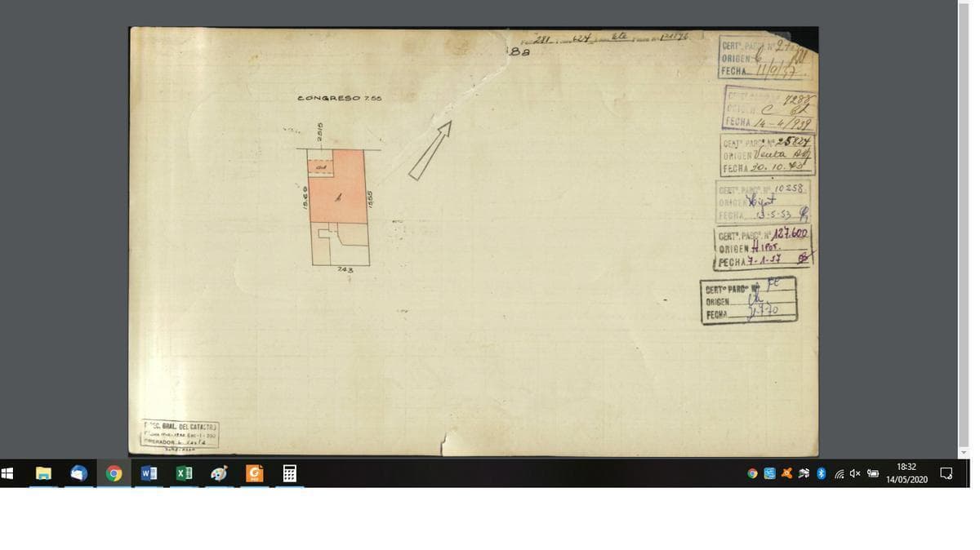
Task: Click the safely remove hardware tray icon
Action: click(x=804, y=473)
